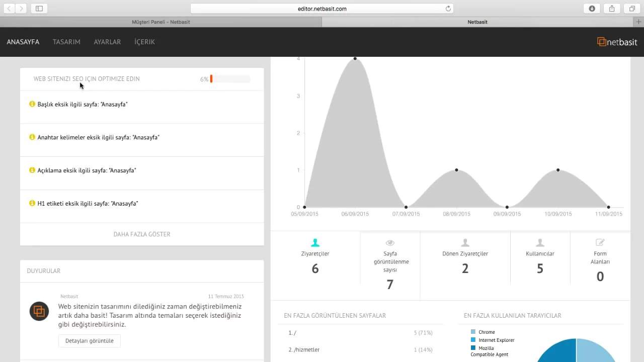Click the Ziyaretçiler person icon

(315, 243)
